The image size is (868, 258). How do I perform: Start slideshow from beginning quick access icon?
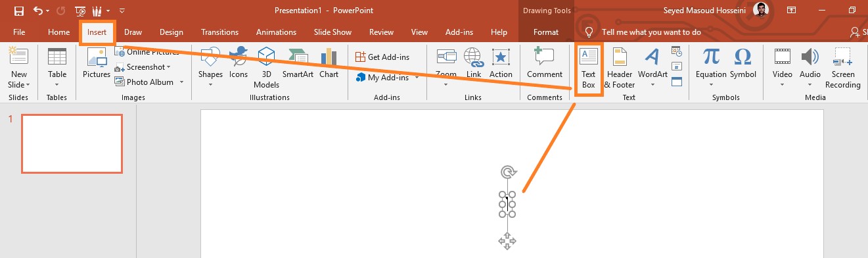[80, 11]
